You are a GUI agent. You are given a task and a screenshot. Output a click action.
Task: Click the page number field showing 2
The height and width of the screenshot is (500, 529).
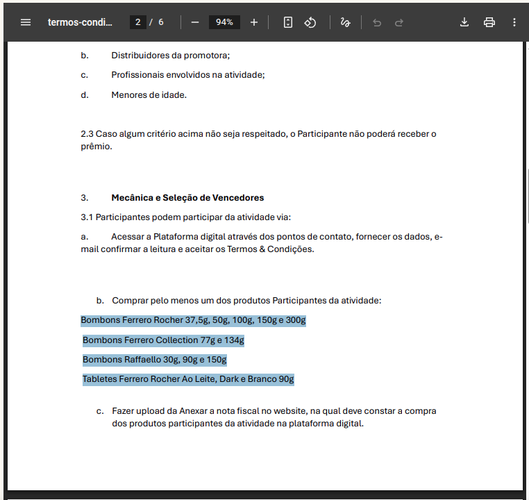tap(138, 22)
